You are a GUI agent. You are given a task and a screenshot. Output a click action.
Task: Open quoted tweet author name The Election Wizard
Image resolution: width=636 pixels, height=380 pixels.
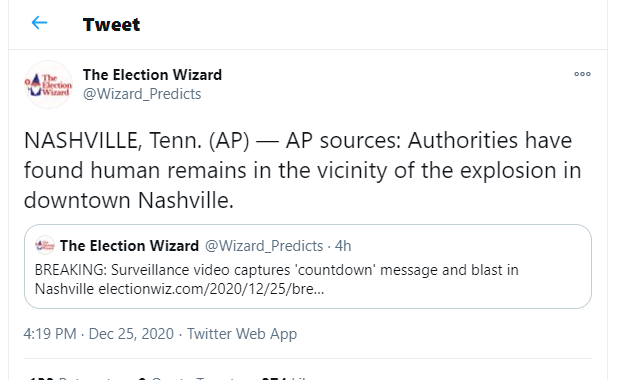pos(129,246)
